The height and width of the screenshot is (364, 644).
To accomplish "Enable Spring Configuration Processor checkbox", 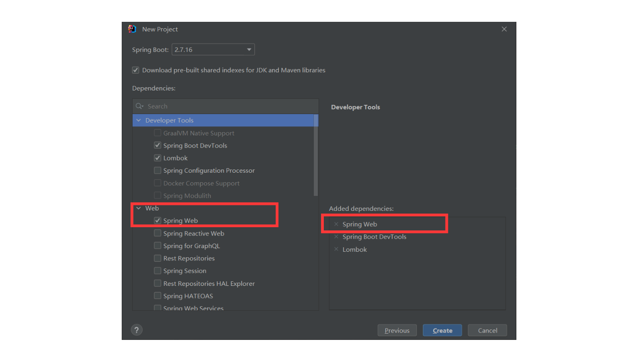I will pyautogui.click(x=158, y=170).
